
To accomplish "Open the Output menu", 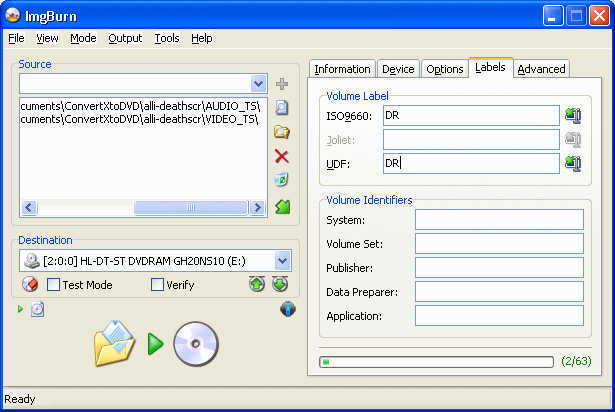I will point(125,38).
